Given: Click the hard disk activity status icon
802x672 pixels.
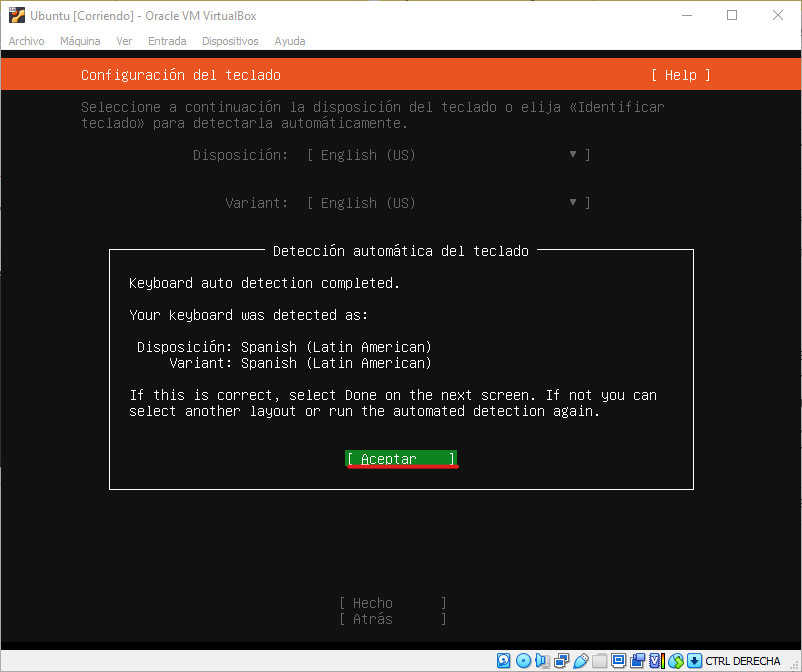Looking at the screenshot, I should [x=503, y=661].
